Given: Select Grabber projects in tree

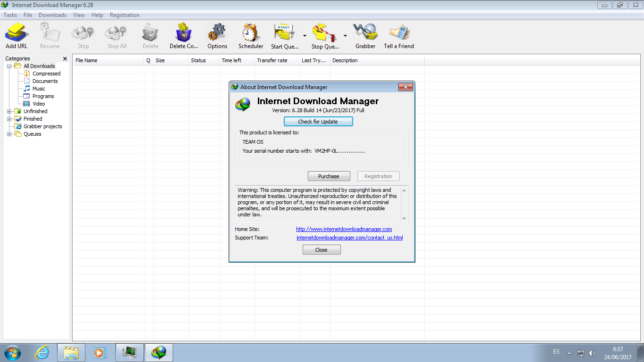Looking at the screenshot, I should [42, 126].
